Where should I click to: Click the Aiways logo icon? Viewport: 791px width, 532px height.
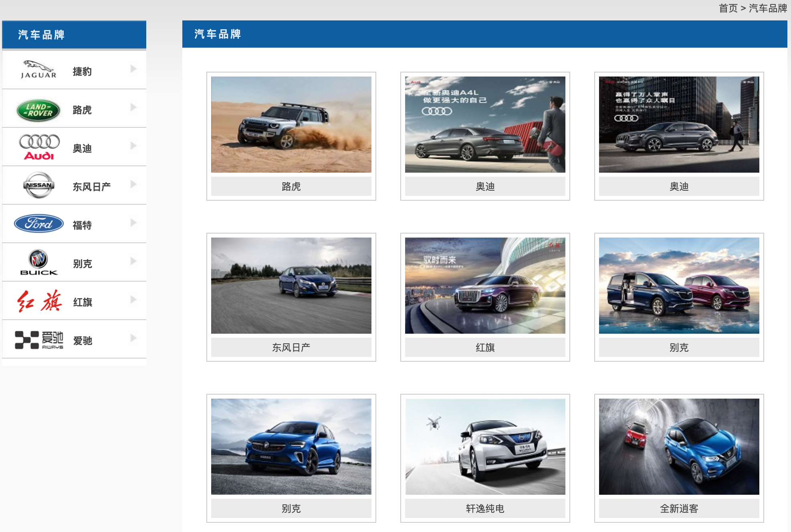click(39, 340)
